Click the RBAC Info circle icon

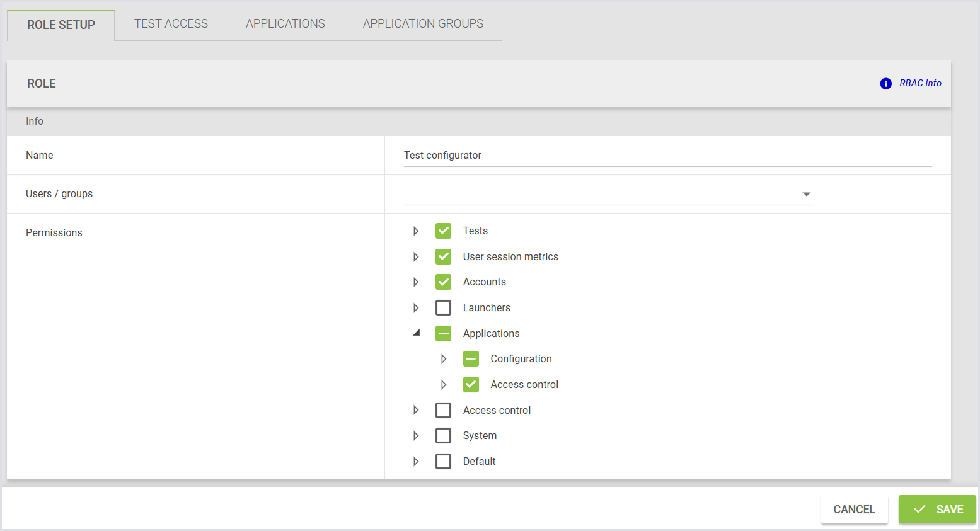click(x=885, y=84)
